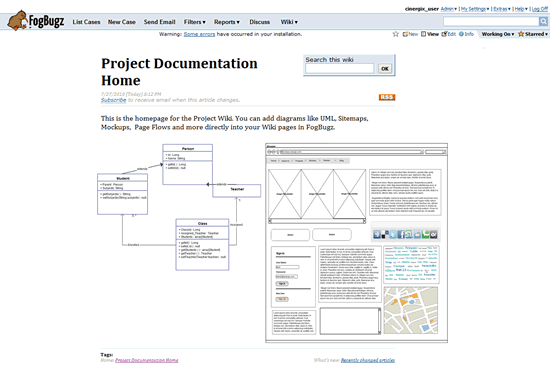Click the magnifier search icon in header
Image resolution: width=550 pixels, height=368 pixels.
point(543,22)
